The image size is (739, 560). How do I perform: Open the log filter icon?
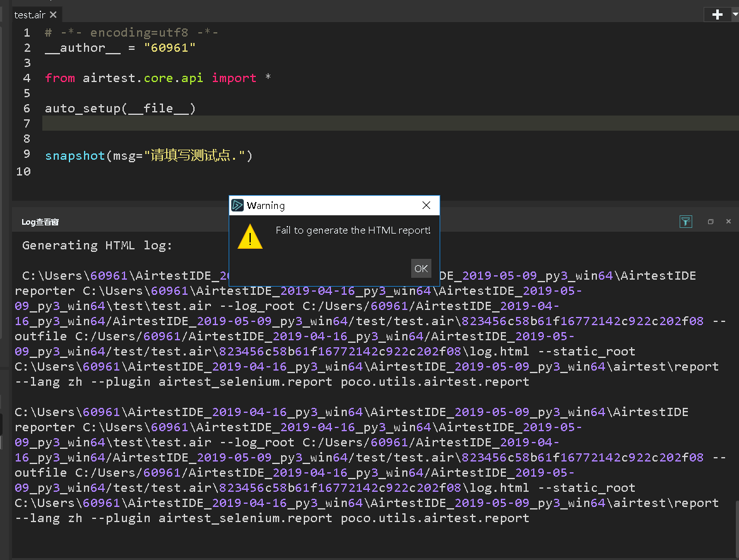pos(686,222)
